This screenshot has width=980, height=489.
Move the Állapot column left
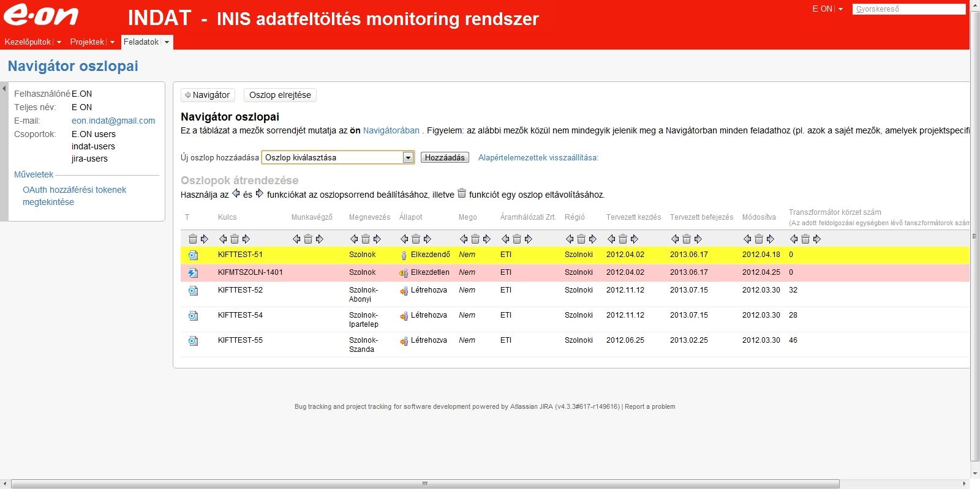click(404, 239)
